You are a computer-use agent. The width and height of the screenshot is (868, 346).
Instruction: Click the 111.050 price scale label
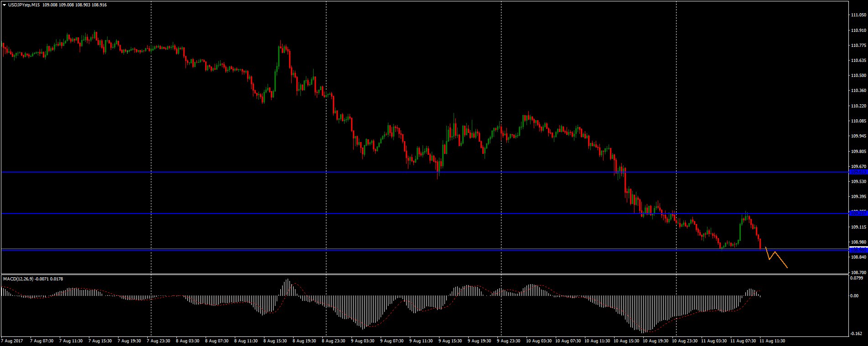pyautogui.click(x=858, y=15)
